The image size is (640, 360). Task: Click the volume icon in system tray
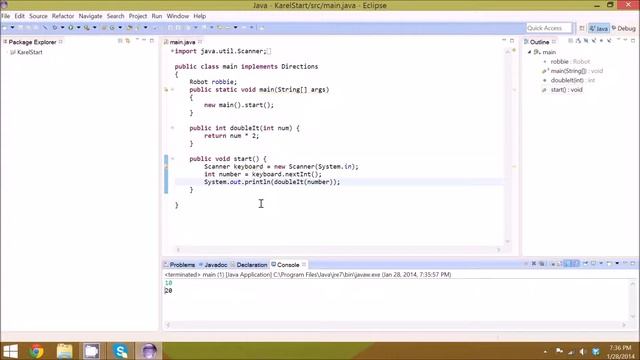pos(582,351)
